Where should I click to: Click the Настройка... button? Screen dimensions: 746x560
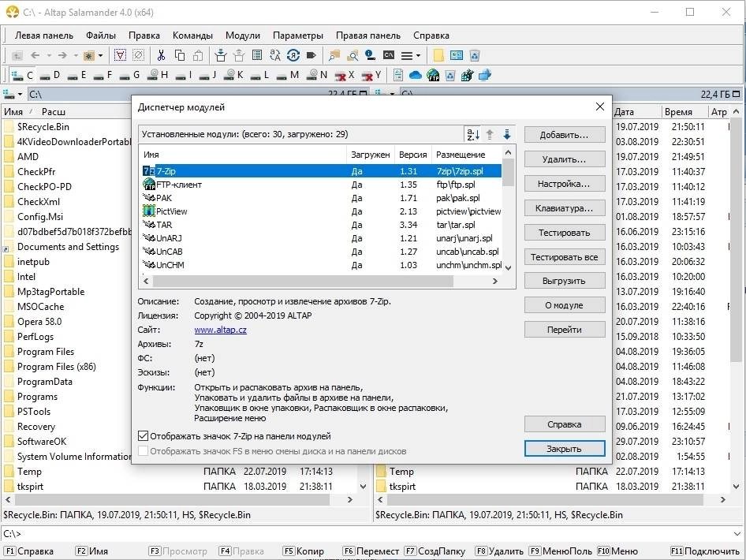click(x=565, y=184)
